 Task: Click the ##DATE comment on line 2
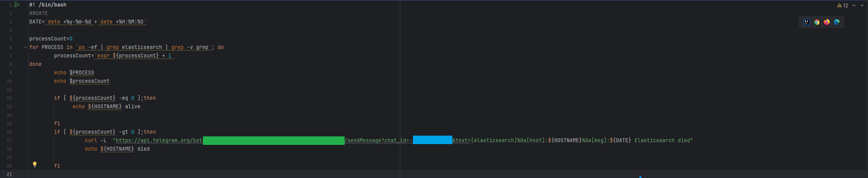39,13
